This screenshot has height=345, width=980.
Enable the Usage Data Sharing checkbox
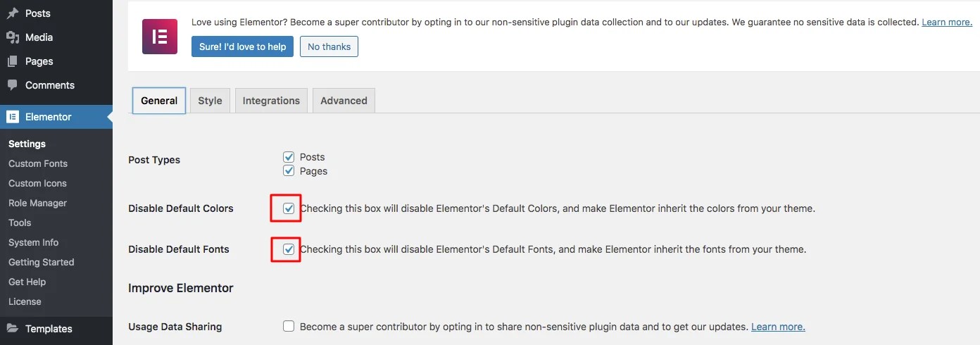(289, 327)
